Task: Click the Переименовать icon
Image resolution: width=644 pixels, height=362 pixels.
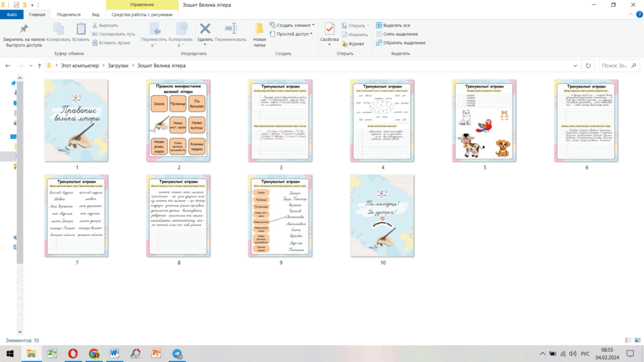Action: tap(230, 29)
